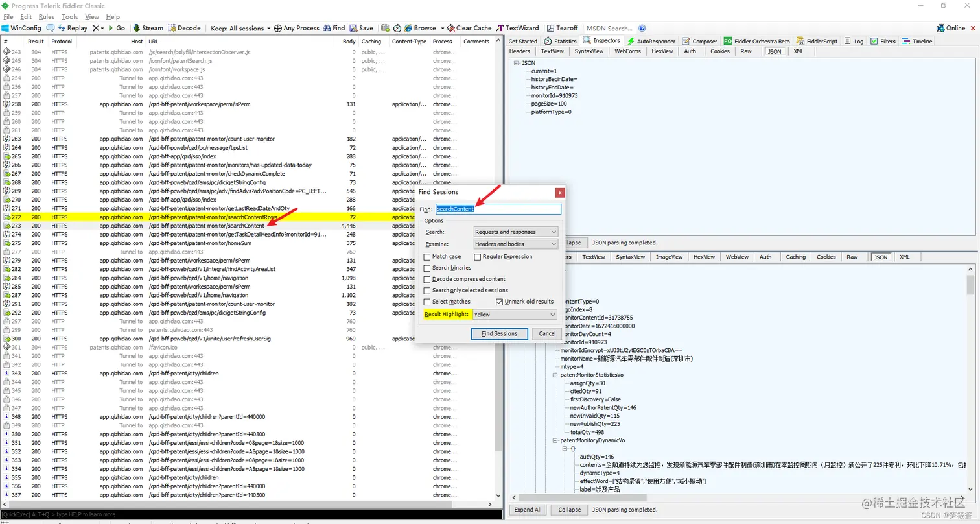Switch to the AutoResponder tab
Image resolution: width=980 pixels, height=524 pixels.
(651, 41)
